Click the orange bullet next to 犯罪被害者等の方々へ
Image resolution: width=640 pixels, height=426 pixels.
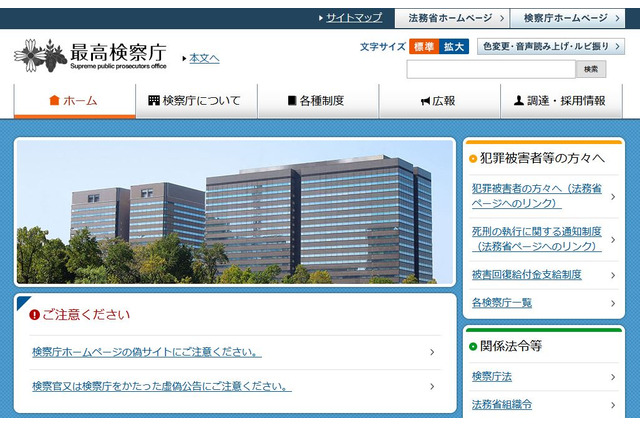(473, 159)
